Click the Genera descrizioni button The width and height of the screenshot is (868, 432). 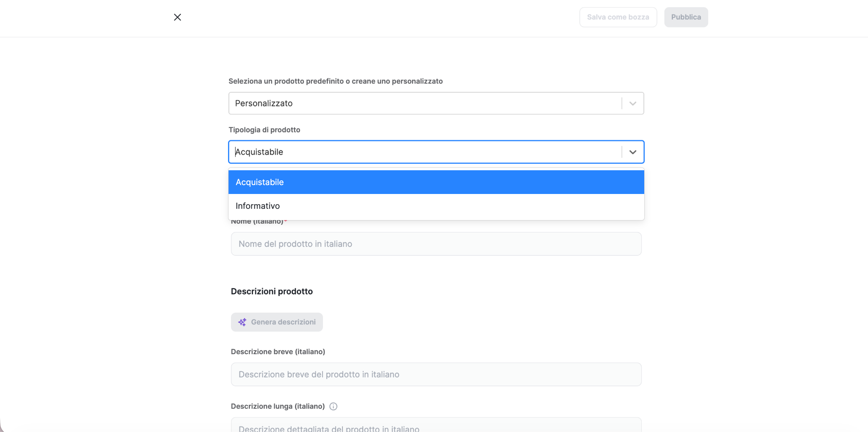(x=277, y=322)
